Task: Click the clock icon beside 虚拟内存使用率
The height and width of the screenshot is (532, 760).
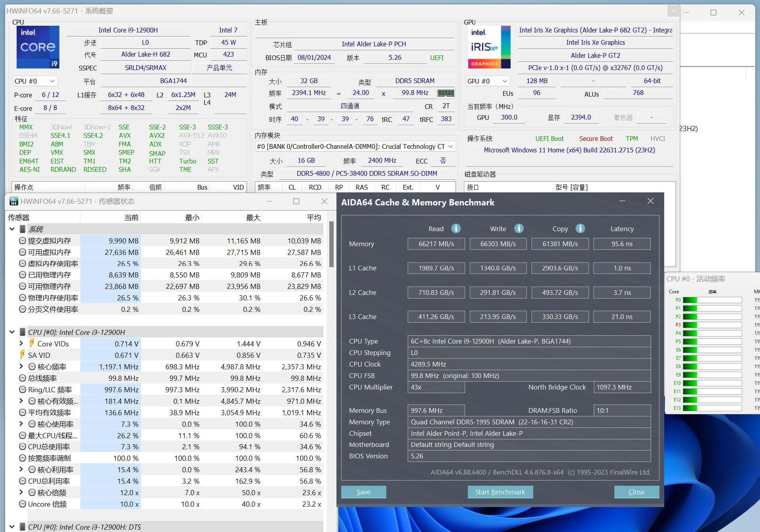Action: click(x=23, y=264)
